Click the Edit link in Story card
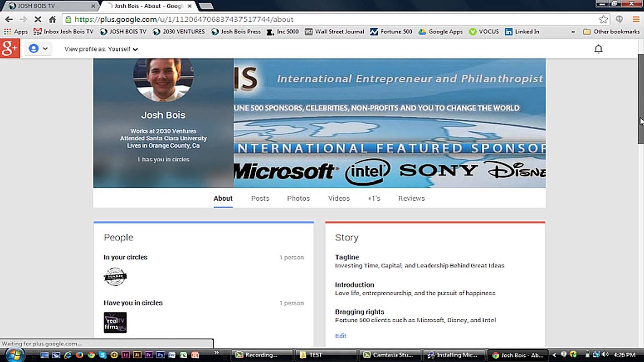This screenshot has height=362, width=644. tap(341, 336)
